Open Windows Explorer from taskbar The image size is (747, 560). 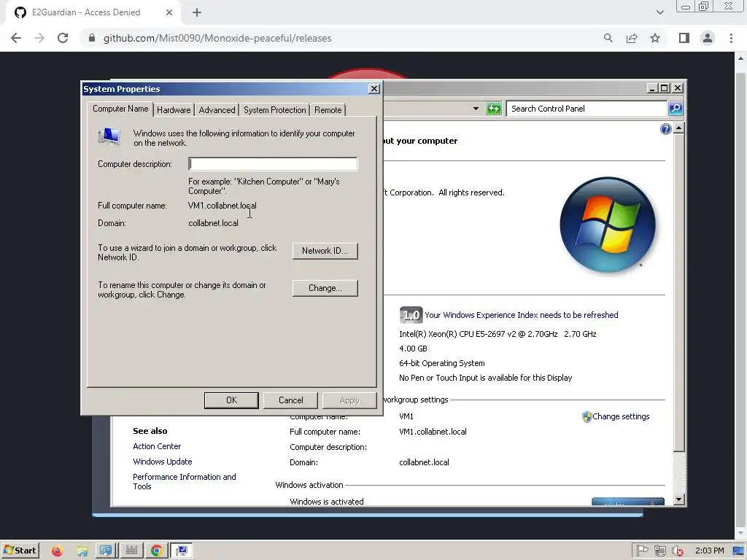point(82,551)
